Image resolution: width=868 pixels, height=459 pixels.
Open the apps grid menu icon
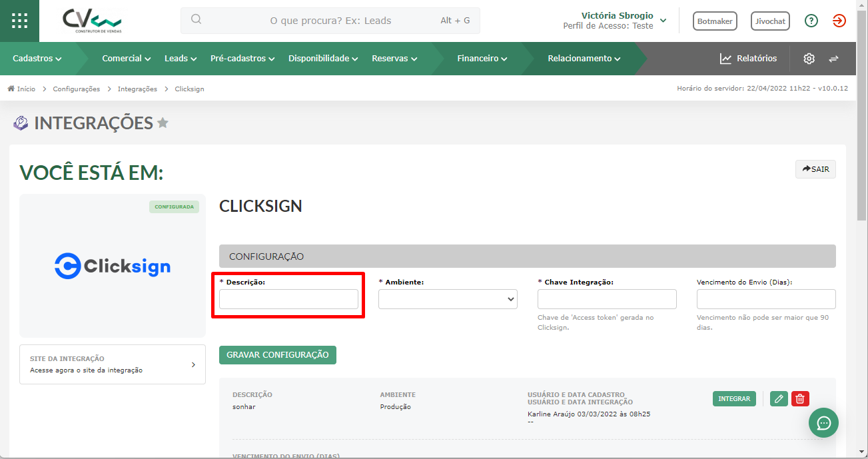(x=19, y=21)
